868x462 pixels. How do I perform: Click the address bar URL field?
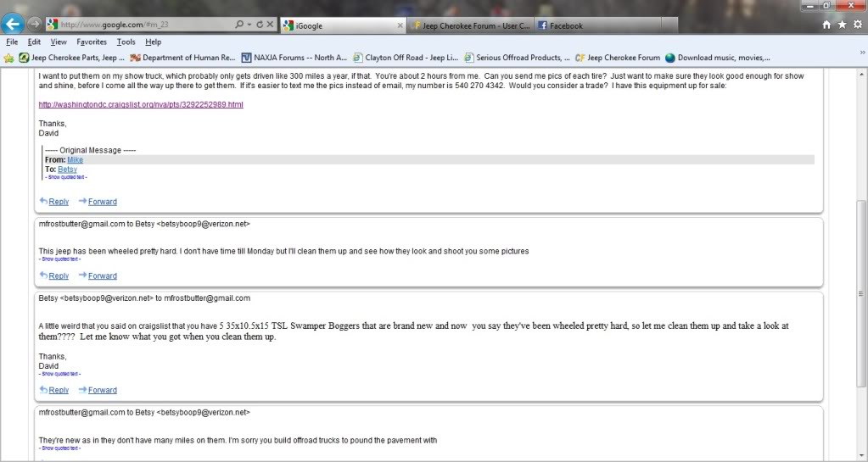(146, 25)
